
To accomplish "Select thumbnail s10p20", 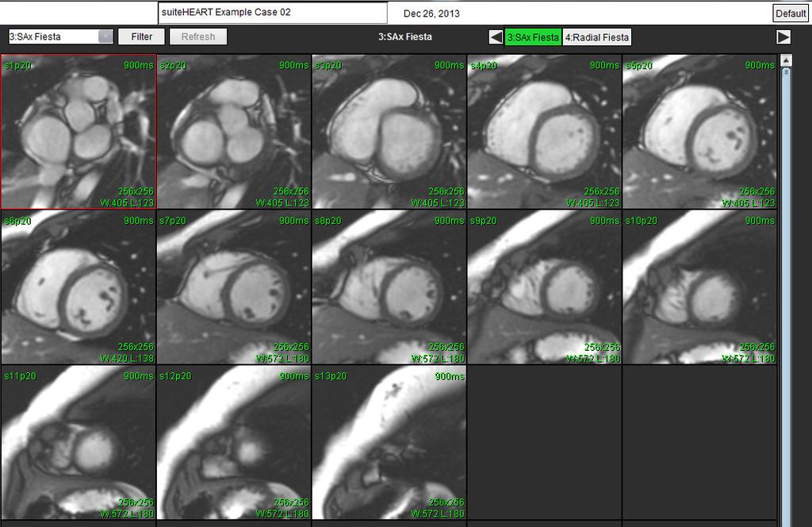I will [x=699, y=287].
